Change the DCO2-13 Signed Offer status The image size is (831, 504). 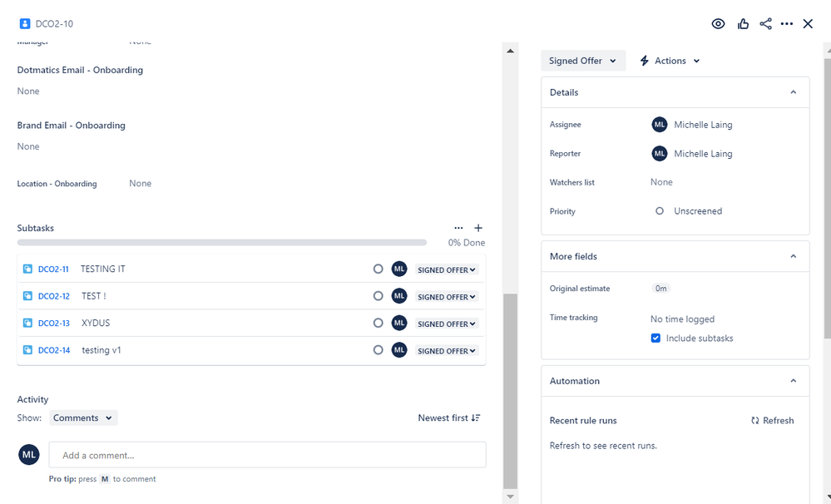pyautogui.click(x=446, y=324)
